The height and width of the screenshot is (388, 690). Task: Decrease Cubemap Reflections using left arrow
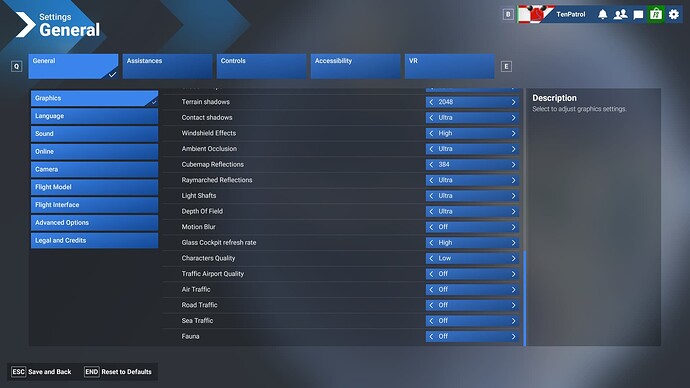click(x=431, y=165)
